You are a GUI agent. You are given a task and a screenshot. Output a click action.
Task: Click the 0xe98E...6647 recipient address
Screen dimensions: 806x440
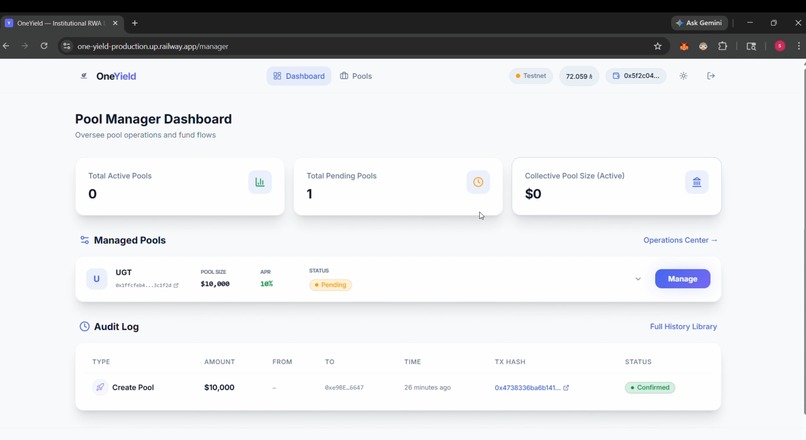tap(344, 388)
